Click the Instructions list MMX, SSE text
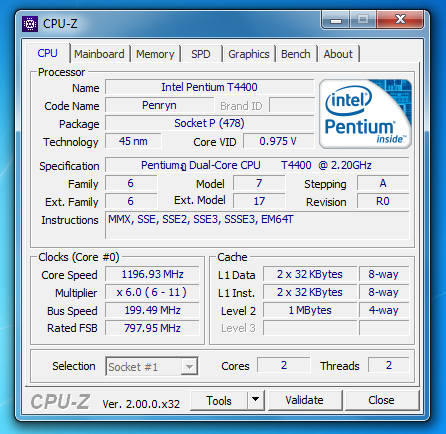 point(201,219)
